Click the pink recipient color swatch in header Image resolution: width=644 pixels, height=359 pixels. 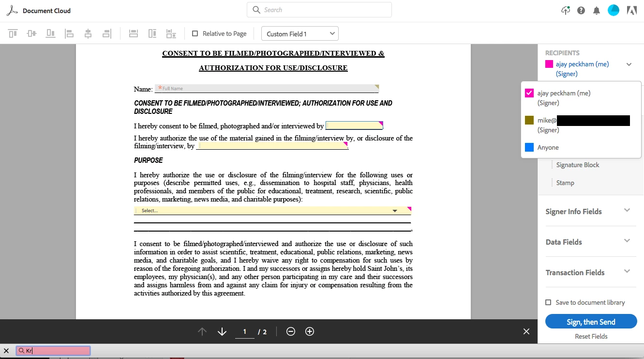click(x=549, y=64)
